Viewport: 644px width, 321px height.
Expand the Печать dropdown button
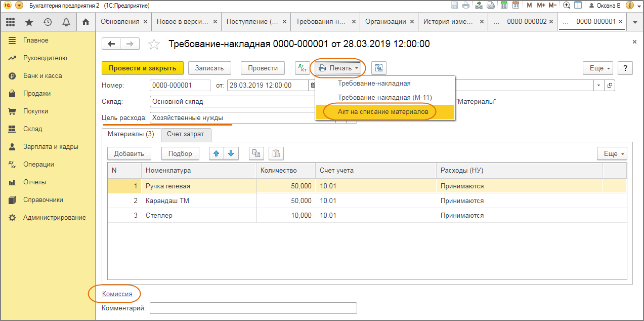[x=339, y=68]
